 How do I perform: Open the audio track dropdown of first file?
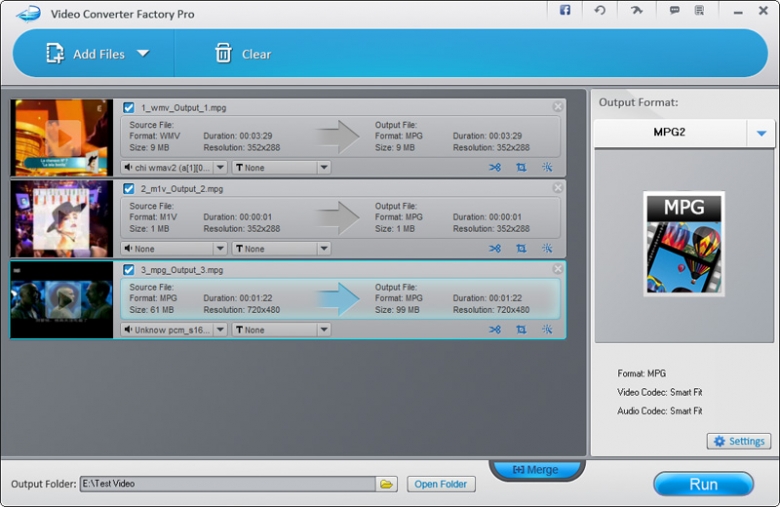(x=221, y=167)
